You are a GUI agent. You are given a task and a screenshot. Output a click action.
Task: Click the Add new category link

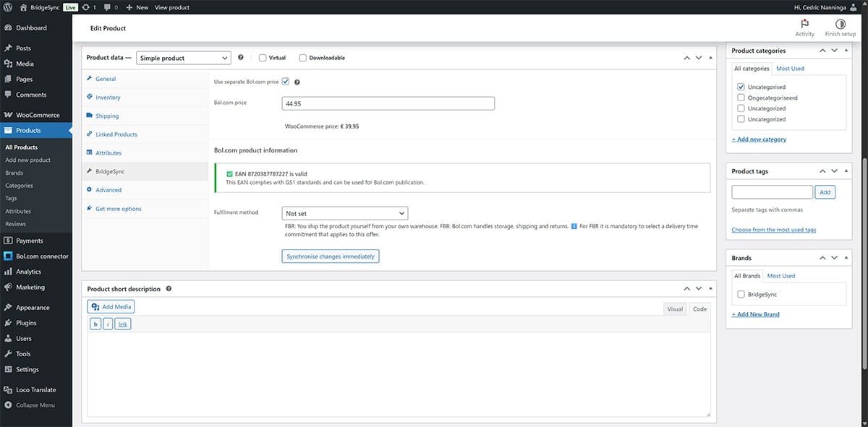758,139
